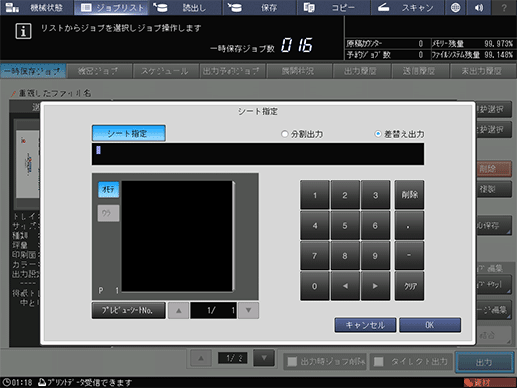Move cursor left with keypad left arrow

pyautogui.click(x=345, y=286)
